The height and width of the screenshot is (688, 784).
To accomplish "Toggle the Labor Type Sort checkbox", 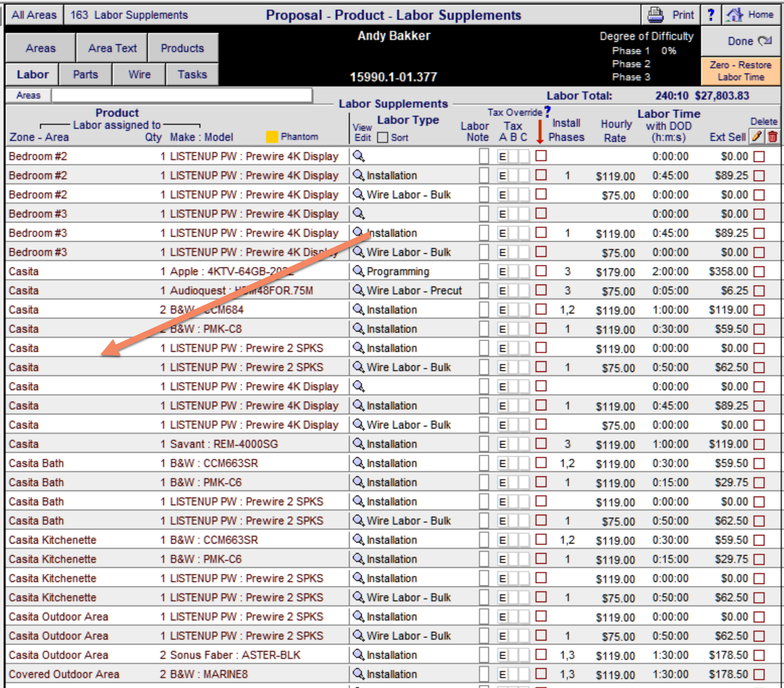I will click(382, 138).
